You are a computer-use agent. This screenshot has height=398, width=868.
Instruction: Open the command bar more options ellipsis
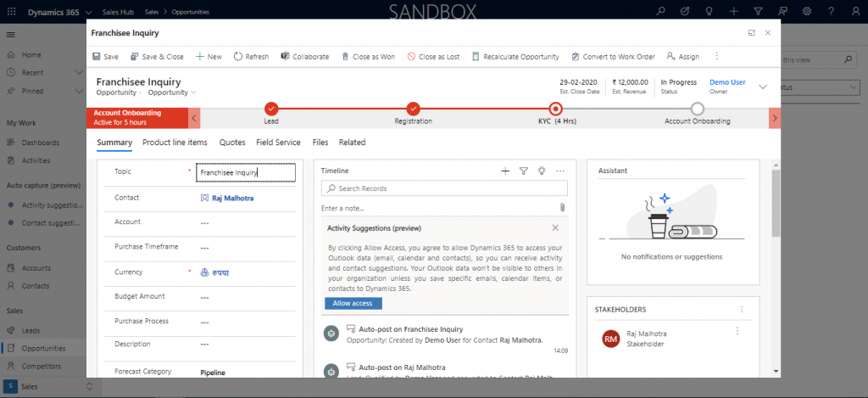pos(717,56)
